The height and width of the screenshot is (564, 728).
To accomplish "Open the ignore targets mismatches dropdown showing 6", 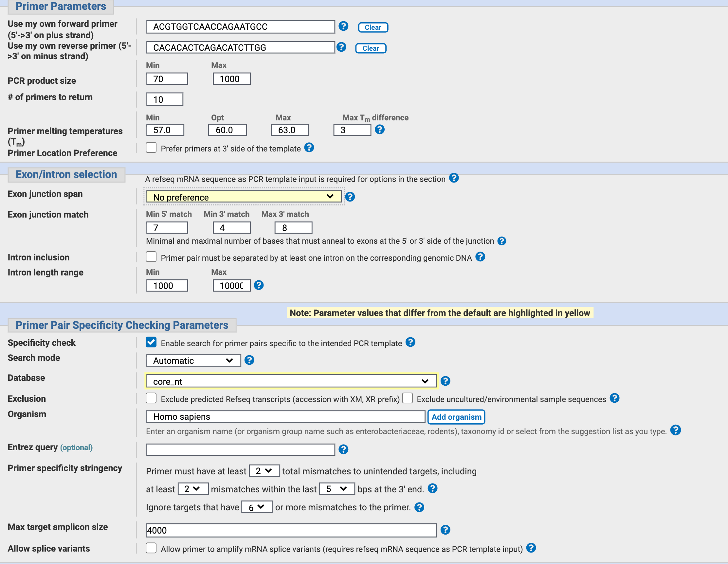I will coord(256,507).
